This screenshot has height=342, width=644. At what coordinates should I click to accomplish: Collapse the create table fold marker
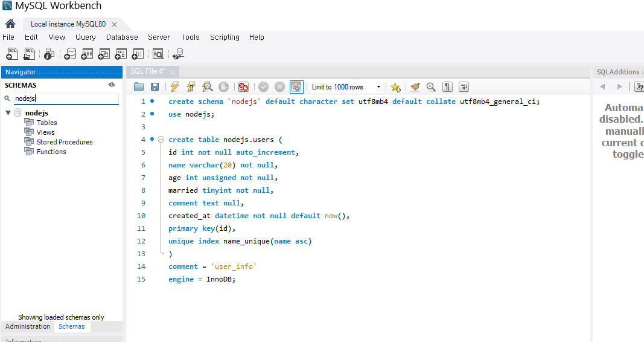click(161, 140)
